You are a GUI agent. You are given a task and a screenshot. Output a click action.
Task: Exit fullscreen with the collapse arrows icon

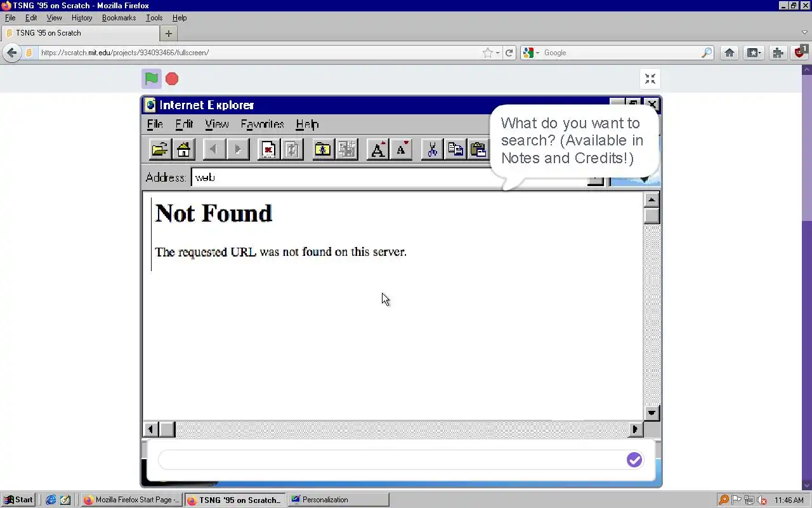(650, 79)
